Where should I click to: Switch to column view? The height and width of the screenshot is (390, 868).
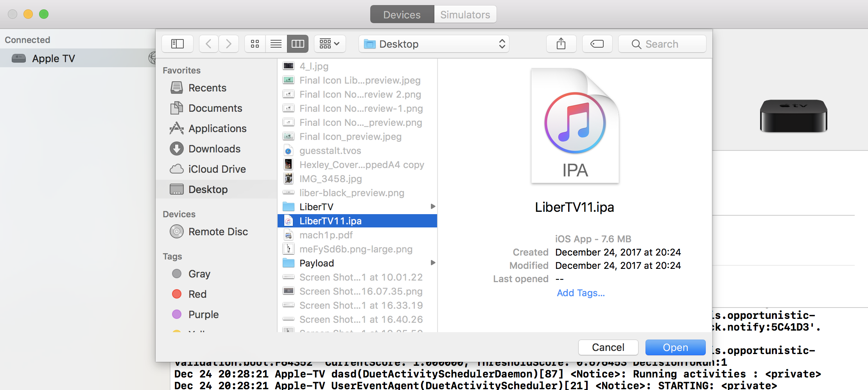coord(298,44)
